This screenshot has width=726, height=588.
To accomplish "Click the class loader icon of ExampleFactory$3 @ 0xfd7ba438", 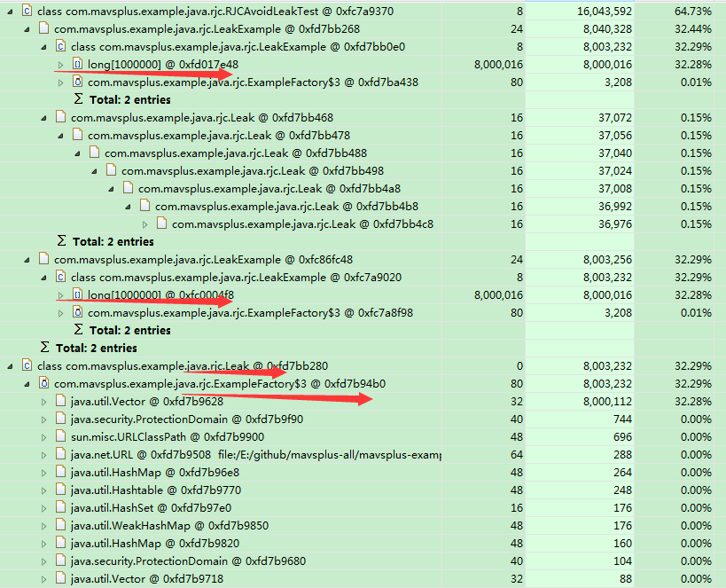I will [x=78, y=82].
